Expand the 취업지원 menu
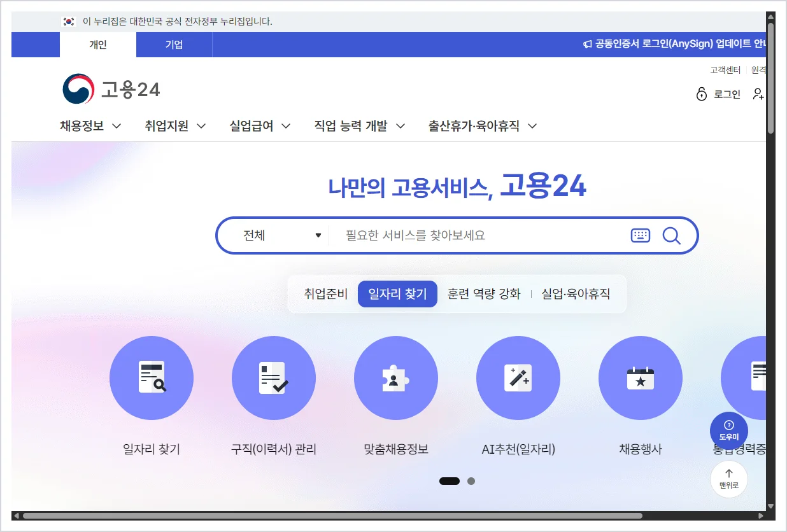Screen dimensions: 787x532 click(175, 126)
